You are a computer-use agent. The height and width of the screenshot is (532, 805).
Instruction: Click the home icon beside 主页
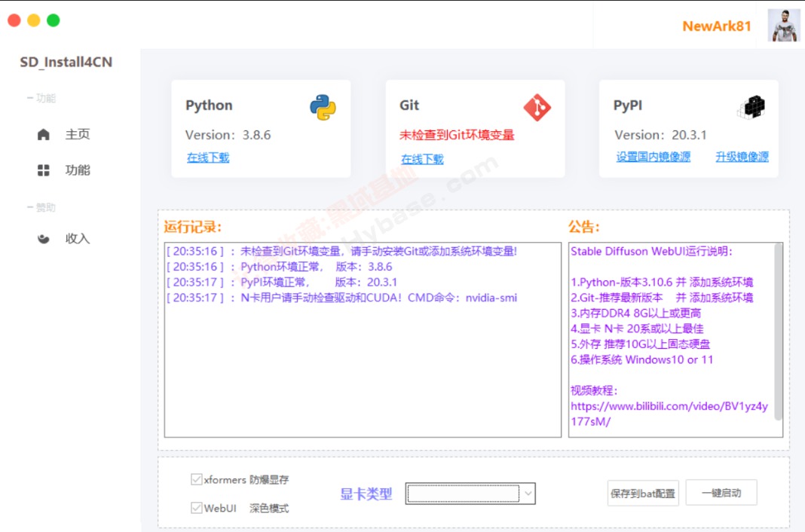coord(44,134)
